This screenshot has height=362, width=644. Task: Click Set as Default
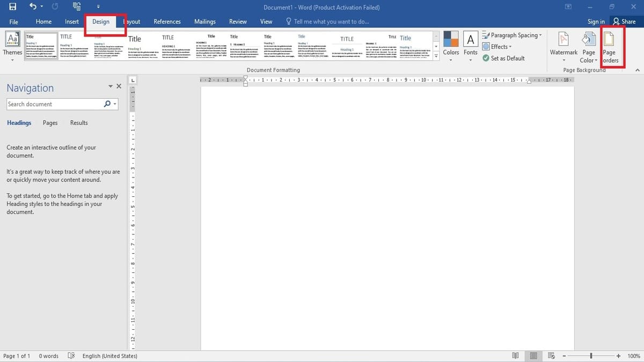(503, 58)
